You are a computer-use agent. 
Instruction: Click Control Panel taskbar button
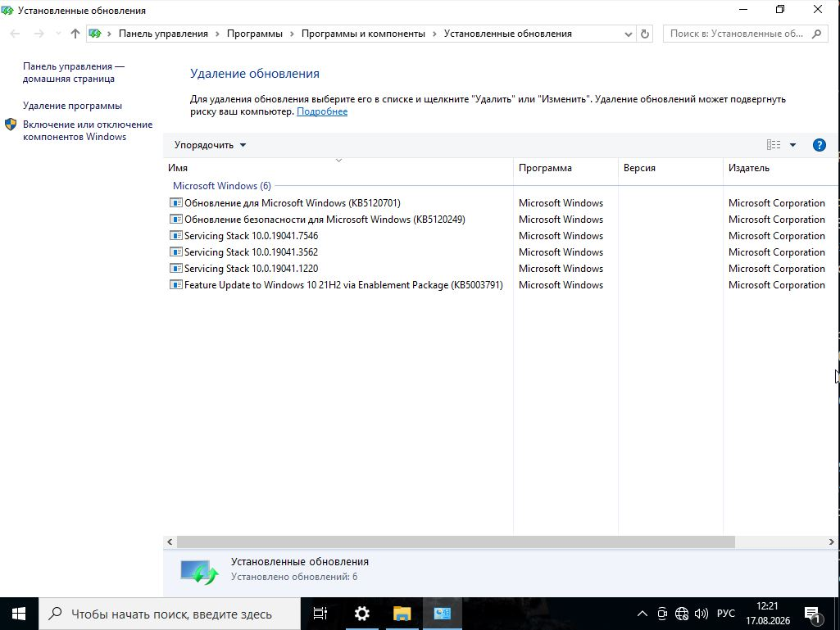tap(443, 614)
